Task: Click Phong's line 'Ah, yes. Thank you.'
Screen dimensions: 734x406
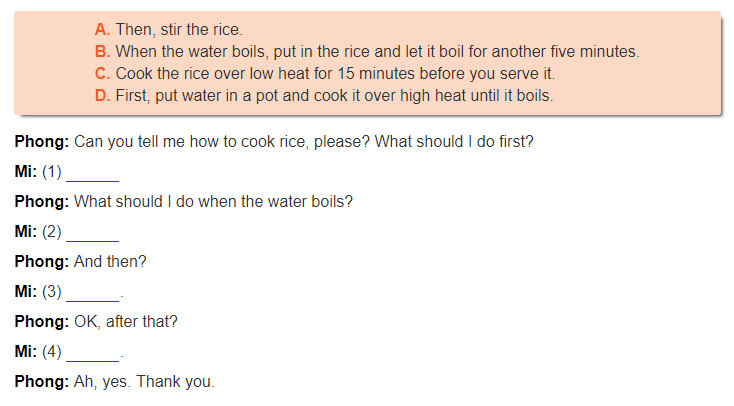Action: tap(144, 381)
